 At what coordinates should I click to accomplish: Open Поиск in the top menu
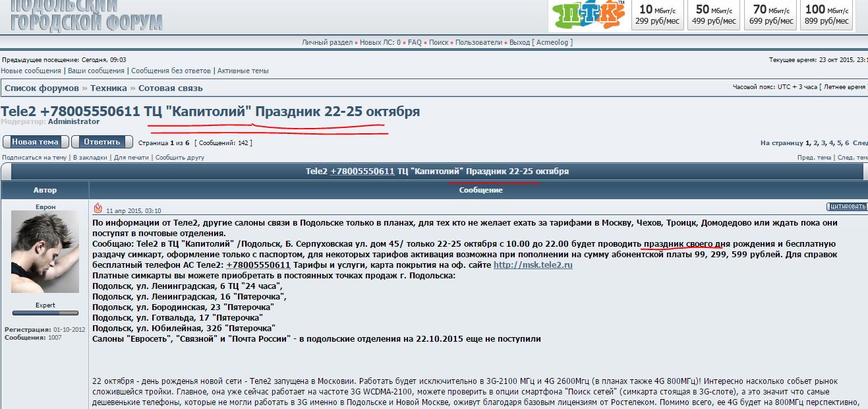[438, 42]
